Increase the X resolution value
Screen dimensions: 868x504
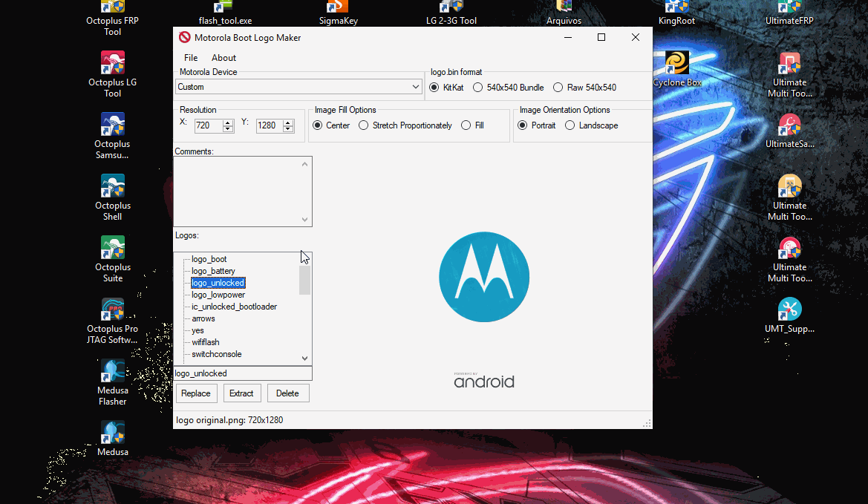[x=228, y=122]
